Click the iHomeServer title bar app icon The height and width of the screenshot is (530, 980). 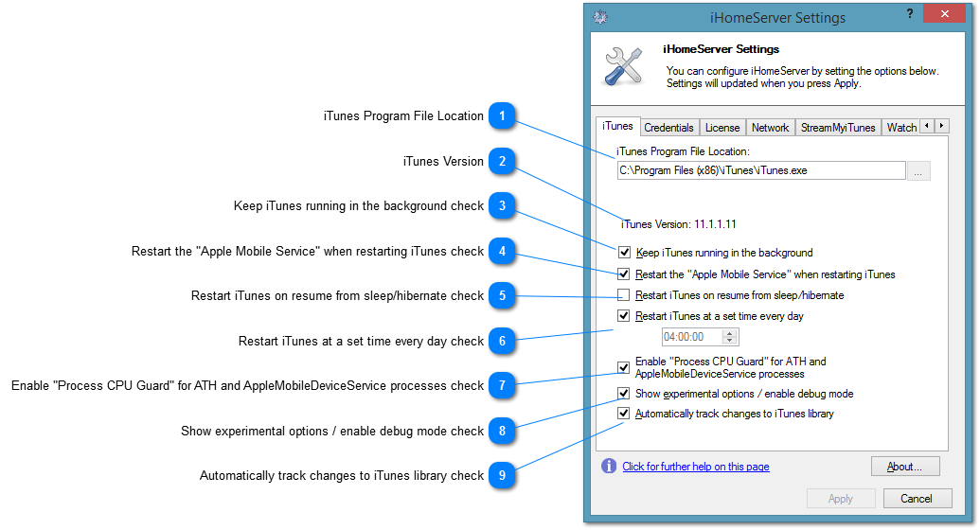(600, 17)
